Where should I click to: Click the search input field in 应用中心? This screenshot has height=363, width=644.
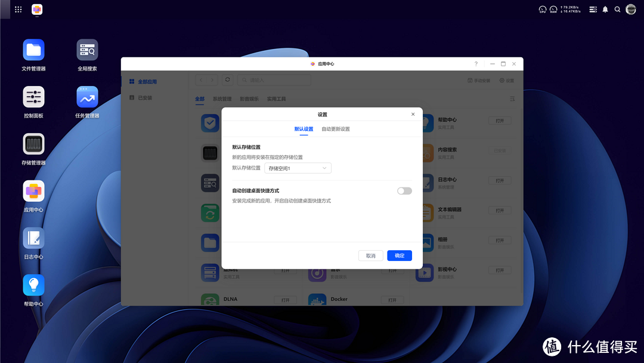[x=274, y=80]
